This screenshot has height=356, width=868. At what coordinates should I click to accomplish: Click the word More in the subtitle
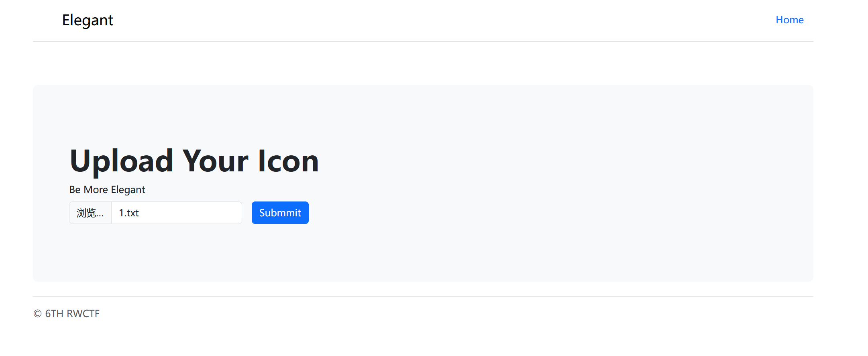tap(96, 189)
